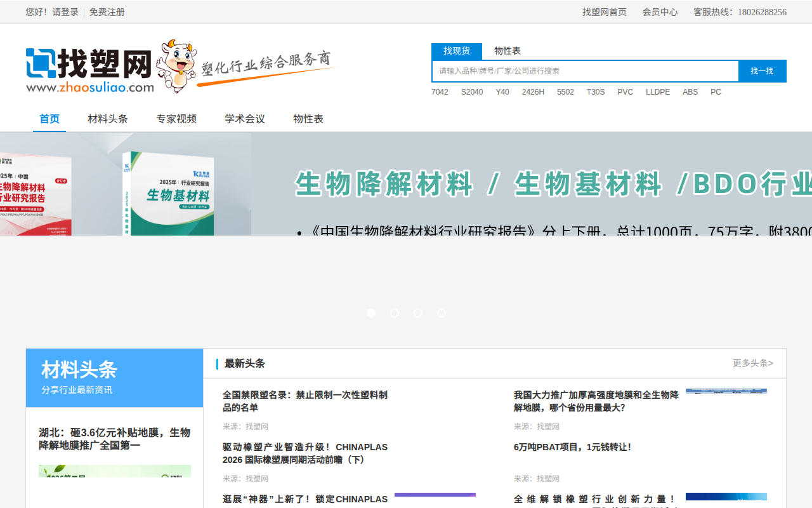
Task: Select the T30S quick search keyword
Action: pyautogui.click(x=596, y=92)
